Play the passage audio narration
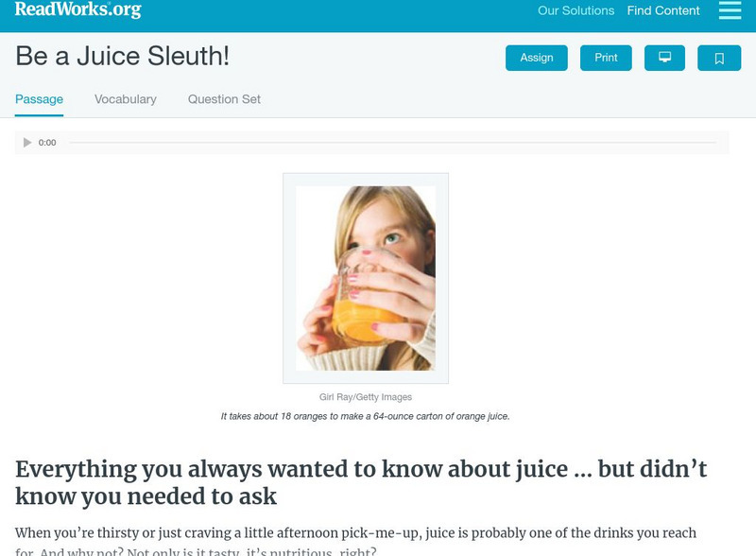This screenshot has height=556, width=756. pyautogui.click(x=25, y=143)
